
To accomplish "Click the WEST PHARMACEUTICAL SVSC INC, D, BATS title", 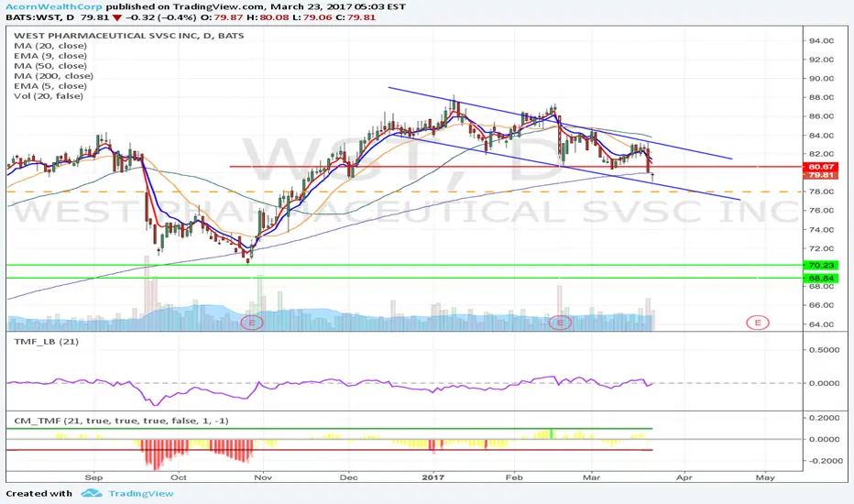I will 128,36.
